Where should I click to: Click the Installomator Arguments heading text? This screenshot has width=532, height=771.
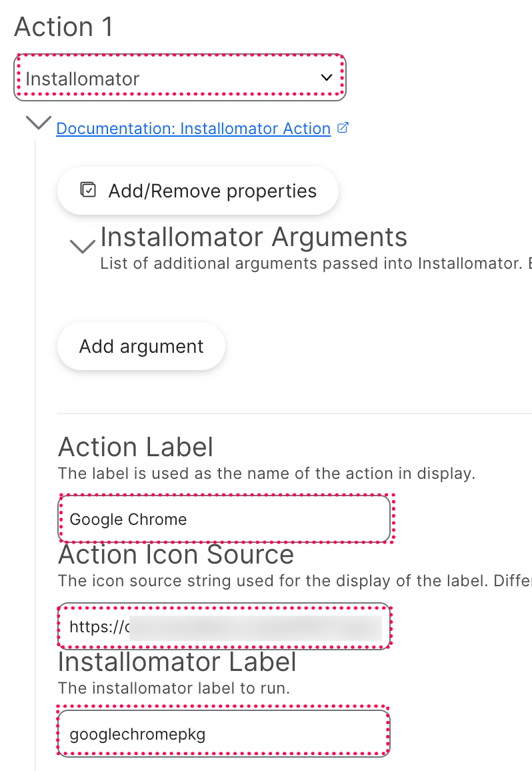pos(253,237)
